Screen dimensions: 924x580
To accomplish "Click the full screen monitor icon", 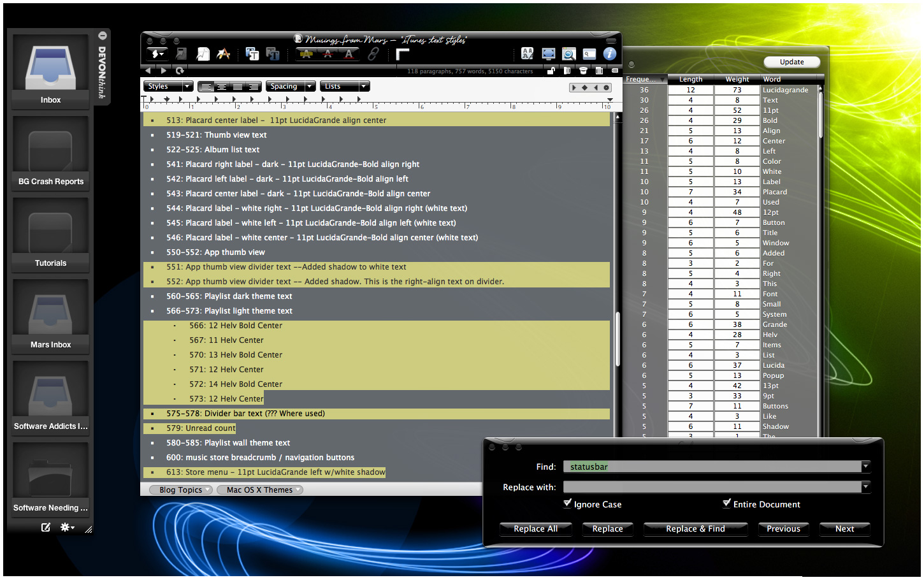I will coord(548,54).
